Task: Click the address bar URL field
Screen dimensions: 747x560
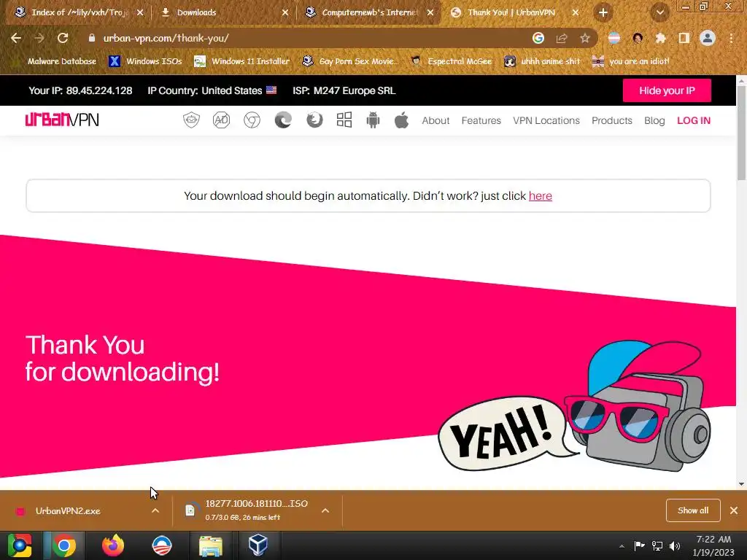Action: pyautogui.click(x=305, y=38)
